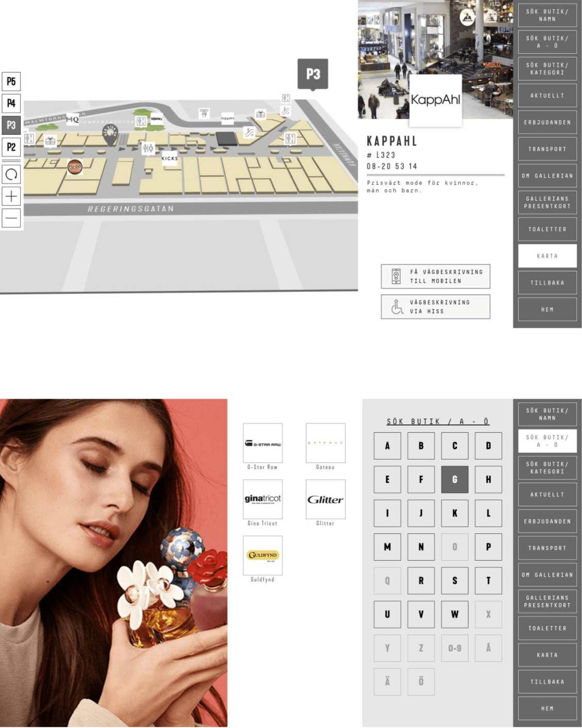Show directions via elevator (hiss)
The image size is (582, 728).
point(435,307)
